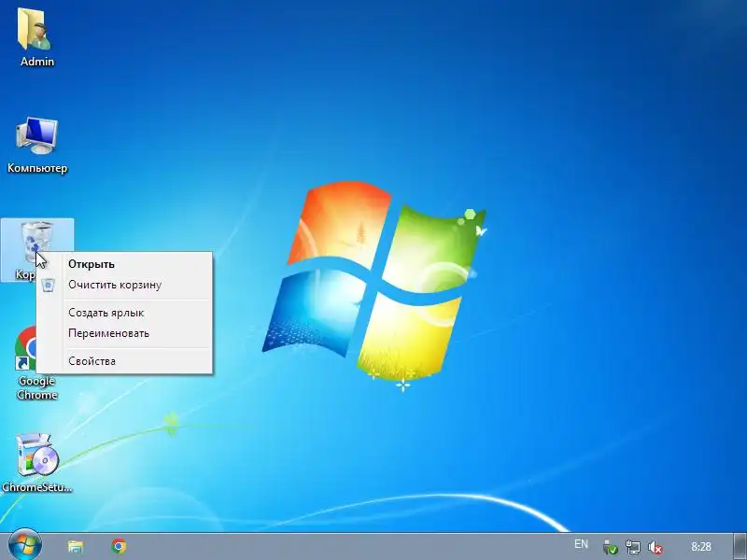The height and width of the screenshot is (560, 747).
Task: Click the 8:28 taskbar clock
Action: (x=701, y=546)
